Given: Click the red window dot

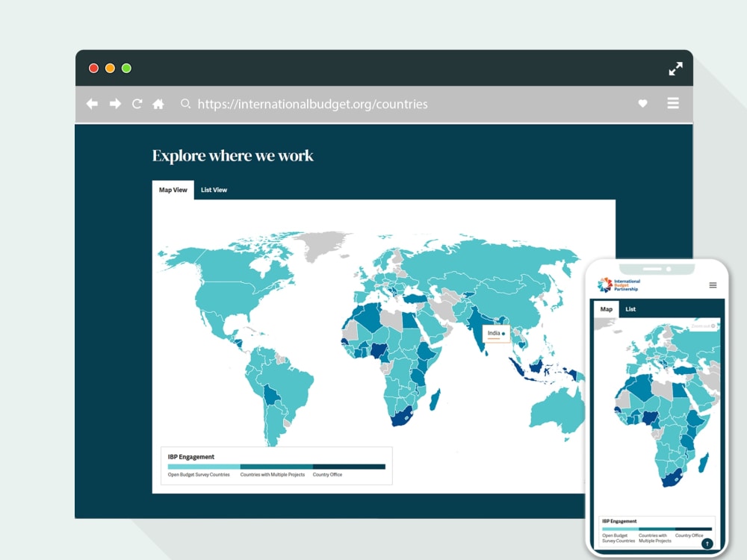Looking at the screenshot, I should coord(94,68).
